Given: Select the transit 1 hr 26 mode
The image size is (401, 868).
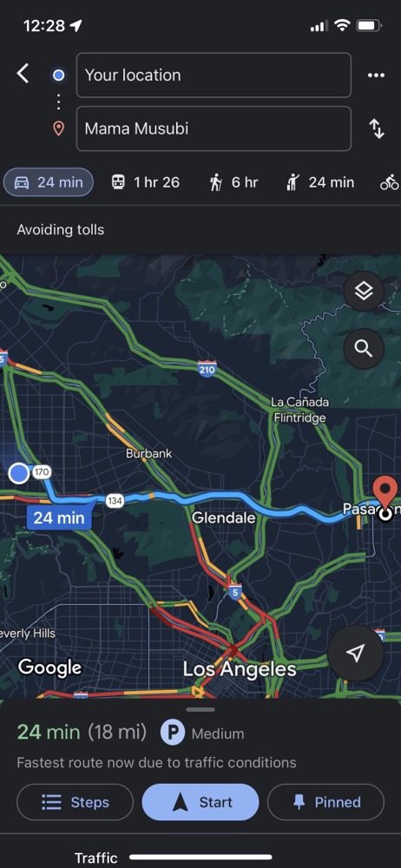Looking at the screenshot, I should pos(145,182).
